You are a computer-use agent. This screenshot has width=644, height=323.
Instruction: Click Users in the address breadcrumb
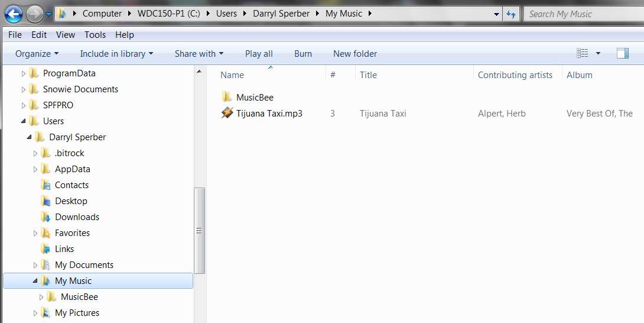(x=226, y=14)
